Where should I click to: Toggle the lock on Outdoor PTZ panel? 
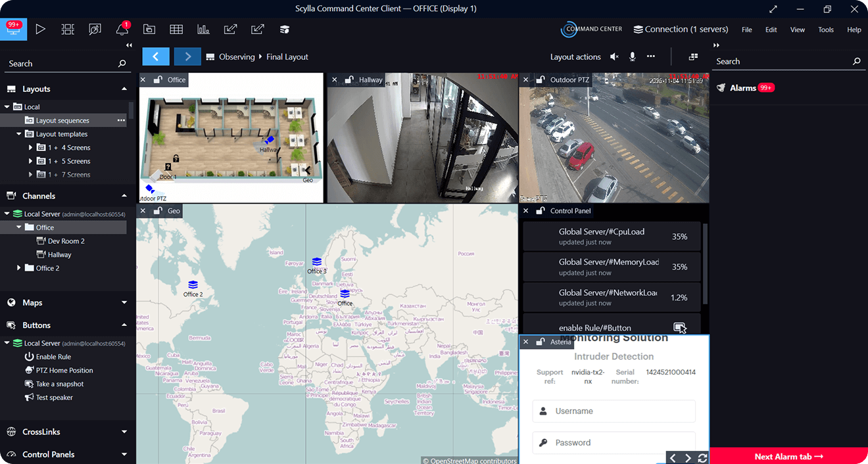click(540, 80)
